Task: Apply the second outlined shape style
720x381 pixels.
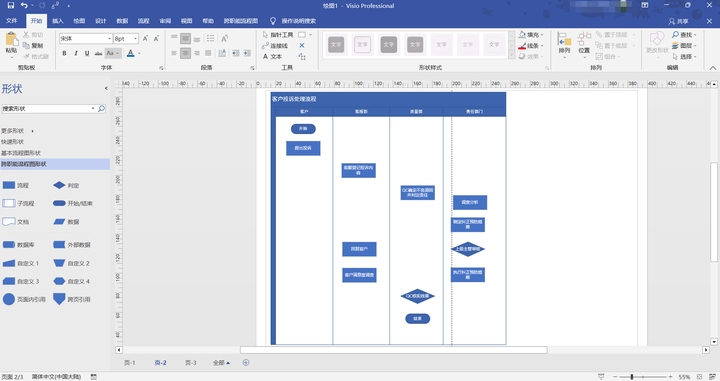Action: point(362,45)
